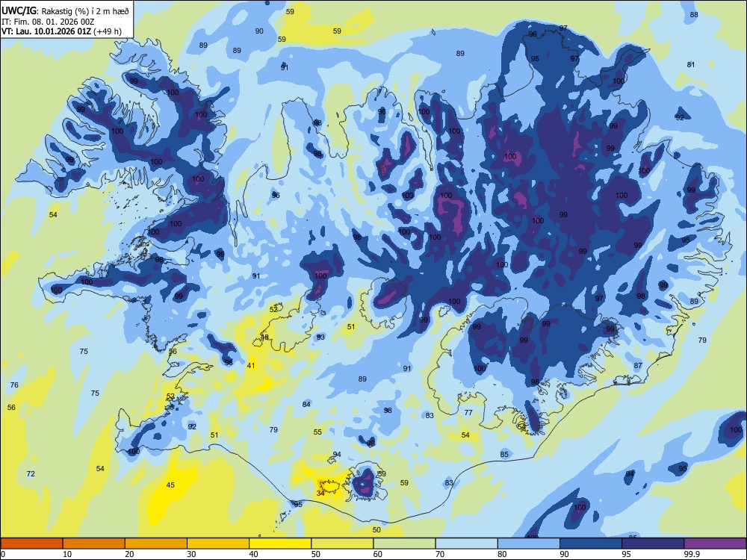This screenshot has width=747, height=560.
Task: Click the humidity value '34' on the map
Action: coord(320,494)
